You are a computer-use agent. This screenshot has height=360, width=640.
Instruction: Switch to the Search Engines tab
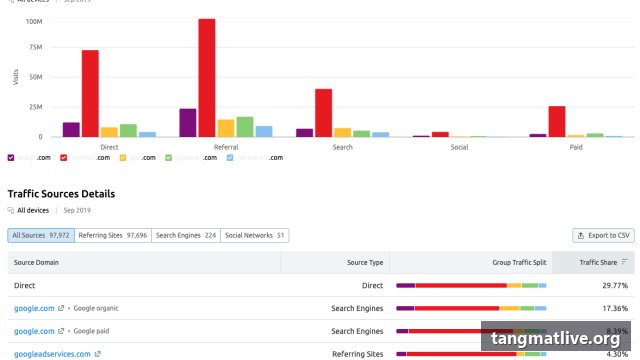pyautogui.click(x=186, y=236)
